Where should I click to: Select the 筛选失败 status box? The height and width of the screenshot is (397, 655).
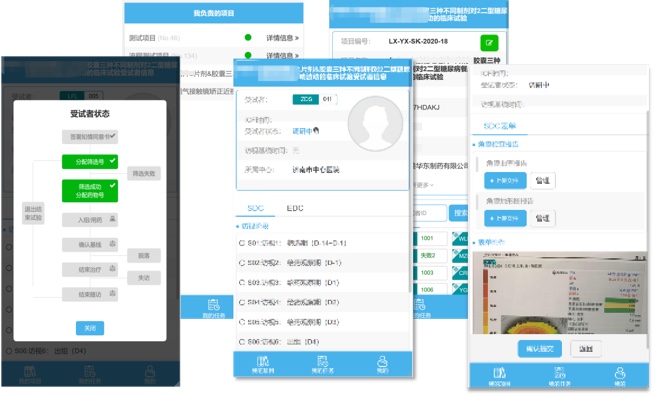[x=144, y=173]
